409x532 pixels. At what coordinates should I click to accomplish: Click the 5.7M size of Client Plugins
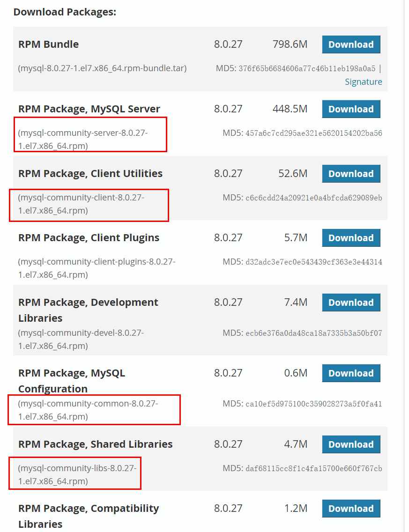pos(296,238)
